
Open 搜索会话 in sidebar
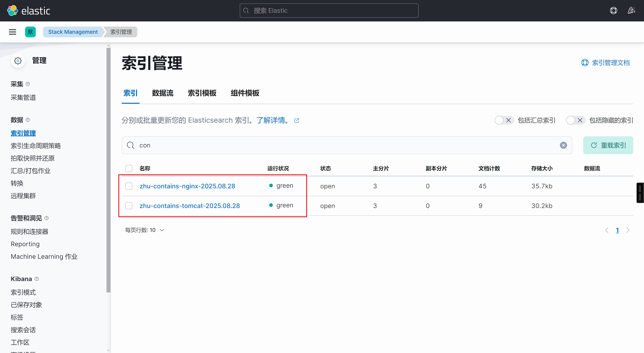pos(23,330)
